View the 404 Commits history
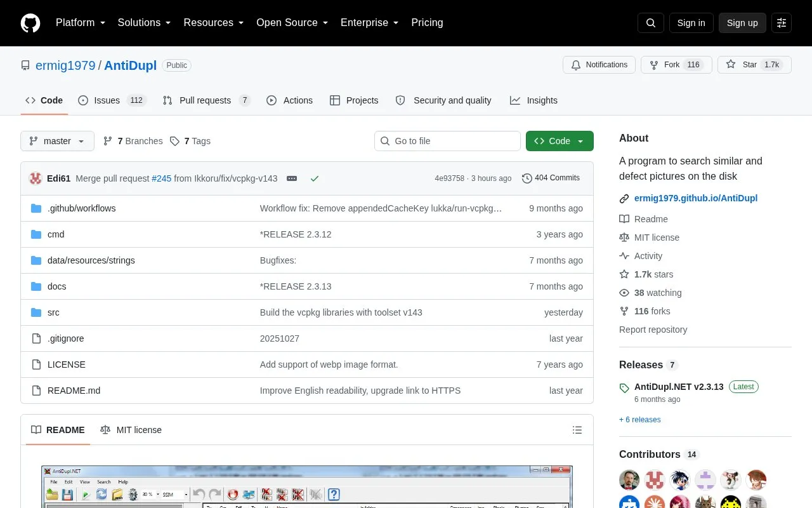 551,178
